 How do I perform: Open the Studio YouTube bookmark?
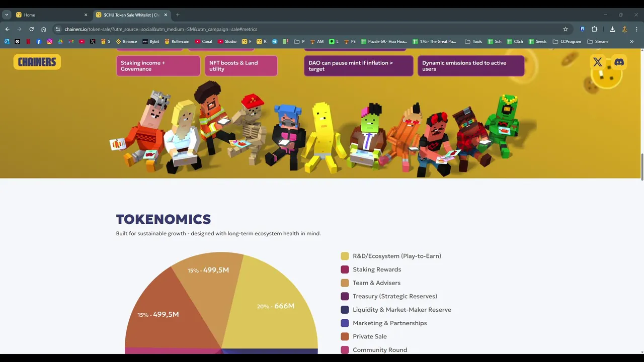coord(227,42)
